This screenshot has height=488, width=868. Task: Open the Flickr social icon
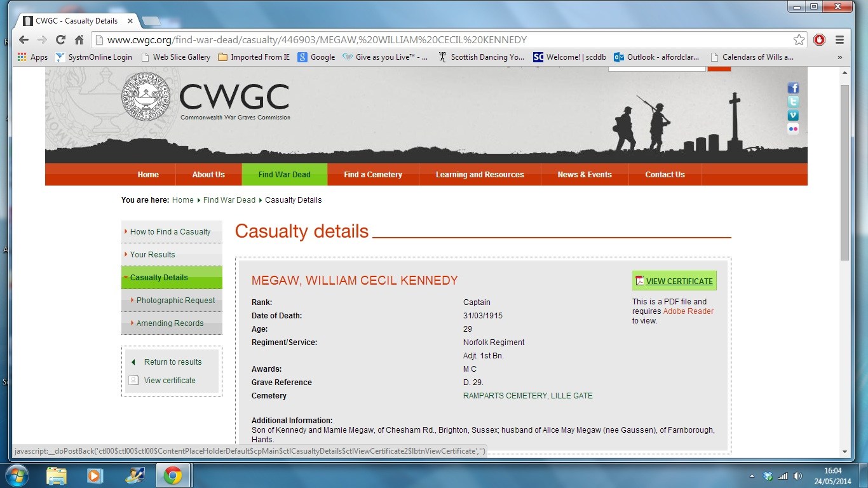click(793, 128)
